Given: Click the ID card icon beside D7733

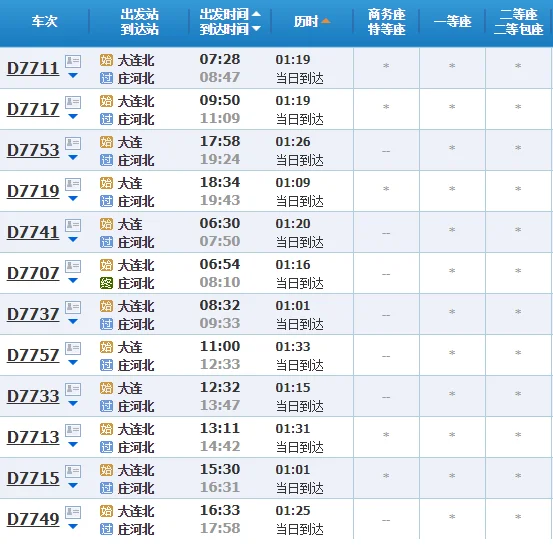Looking at the screenshot, I should (73, 389).
